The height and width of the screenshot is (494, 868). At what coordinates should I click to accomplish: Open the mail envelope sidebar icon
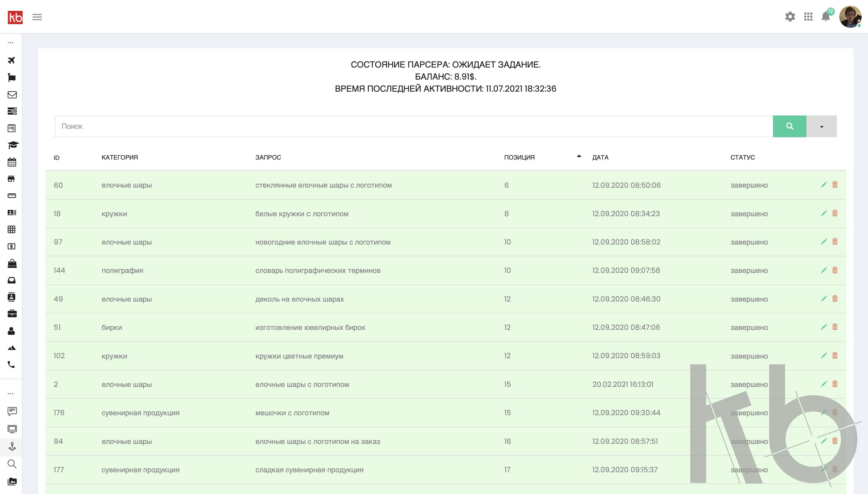pyautogui.click(x=12, y=95)
